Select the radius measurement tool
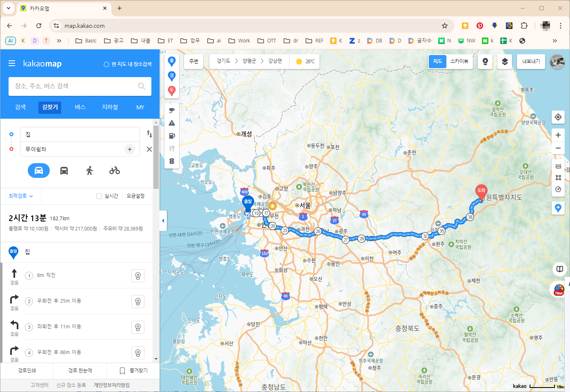 pos(558,189)
